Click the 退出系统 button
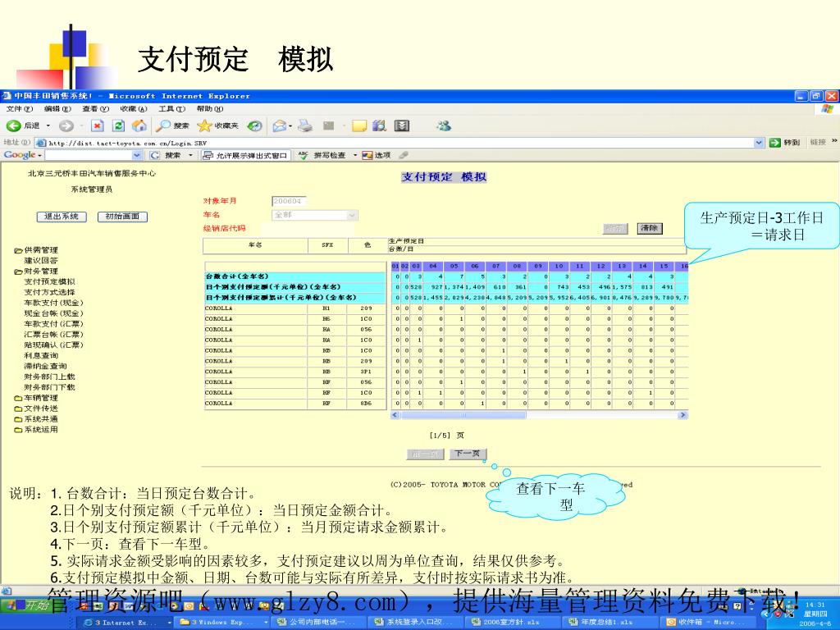840x630 pixels. [62, 217]
